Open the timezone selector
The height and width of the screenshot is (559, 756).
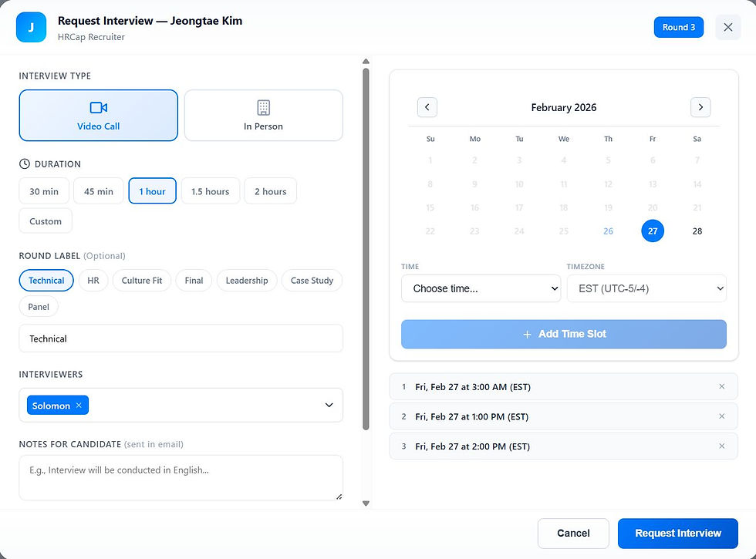tap(646, 288)
